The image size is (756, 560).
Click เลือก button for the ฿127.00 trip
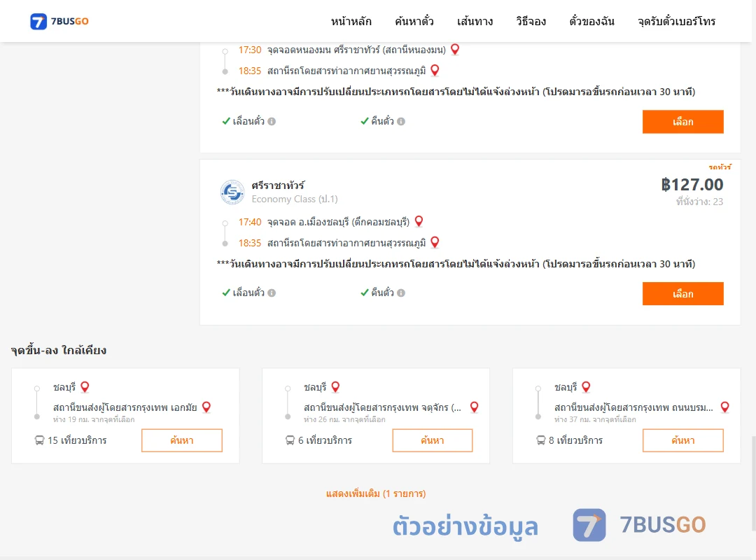pos(682,294)
